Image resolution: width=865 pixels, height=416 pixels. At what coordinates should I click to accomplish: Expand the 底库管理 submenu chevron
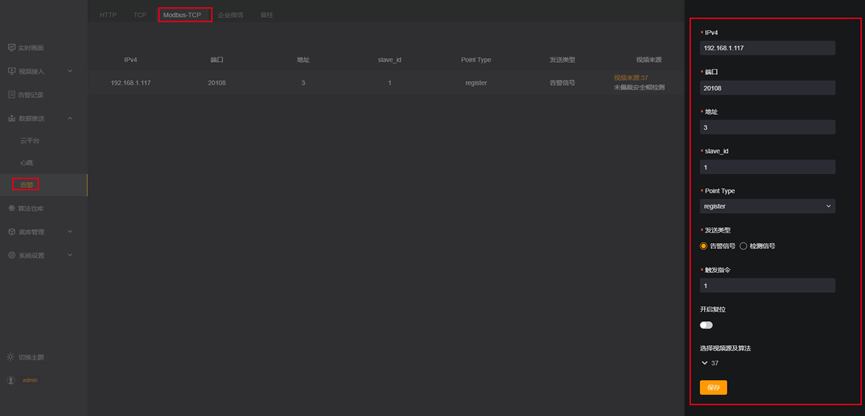click(x=70, y=232)
